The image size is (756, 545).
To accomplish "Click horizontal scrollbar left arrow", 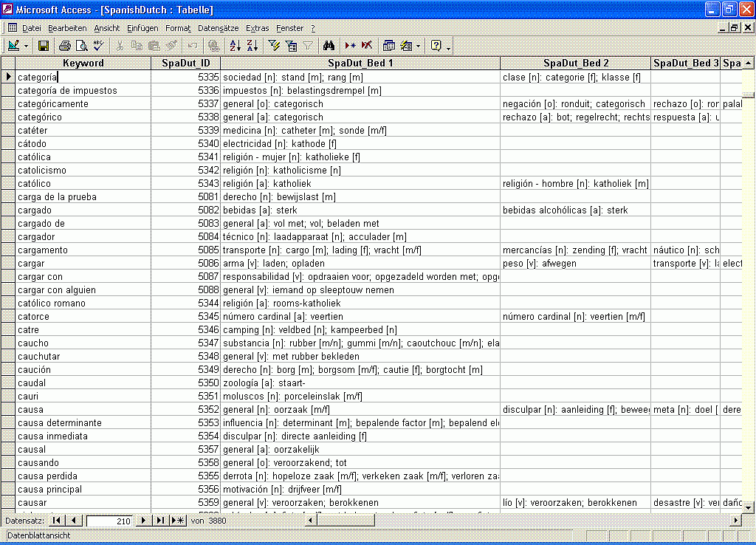I will tap(311, 520).
